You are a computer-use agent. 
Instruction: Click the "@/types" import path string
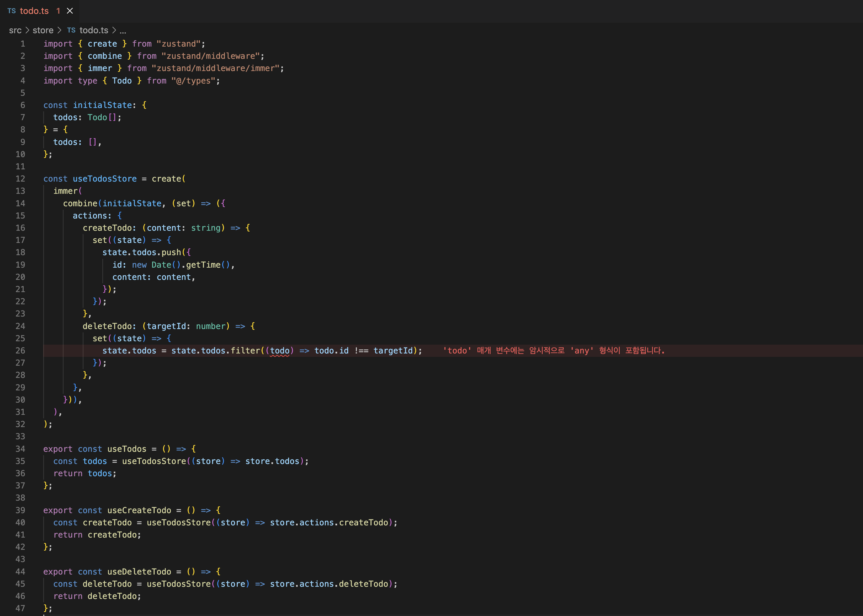coord(193,80)
